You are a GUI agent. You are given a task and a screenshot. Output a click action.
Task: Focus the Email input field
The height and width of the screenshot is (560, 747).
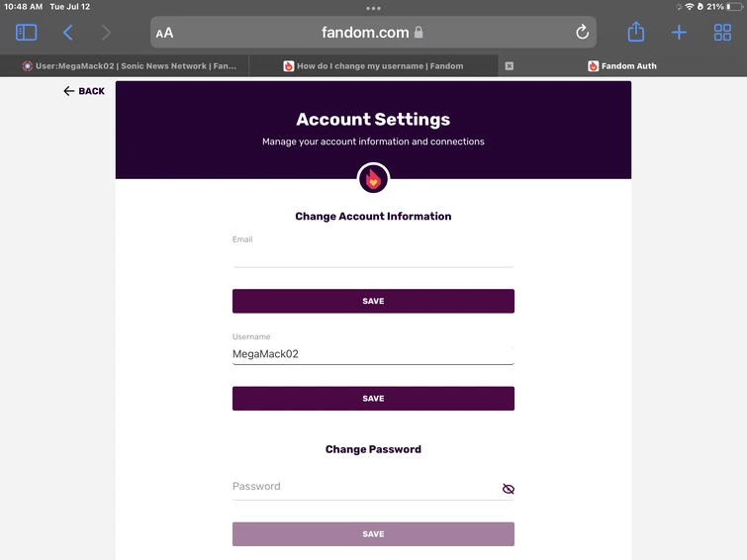click(x=373, y=256)
